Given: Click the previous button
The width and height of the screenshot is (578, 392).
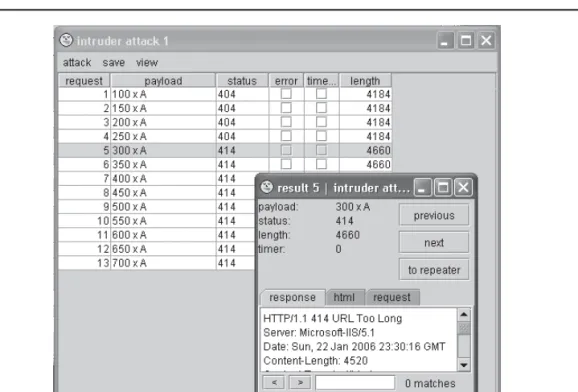Looking at the screenshot, I should tap(434, 215).
